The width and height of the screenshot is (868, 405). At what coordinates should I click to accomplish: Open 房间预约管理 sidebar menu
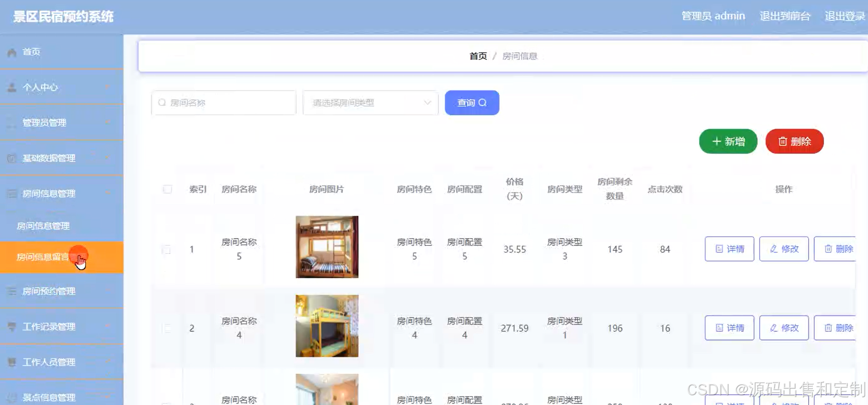(61, 291)
